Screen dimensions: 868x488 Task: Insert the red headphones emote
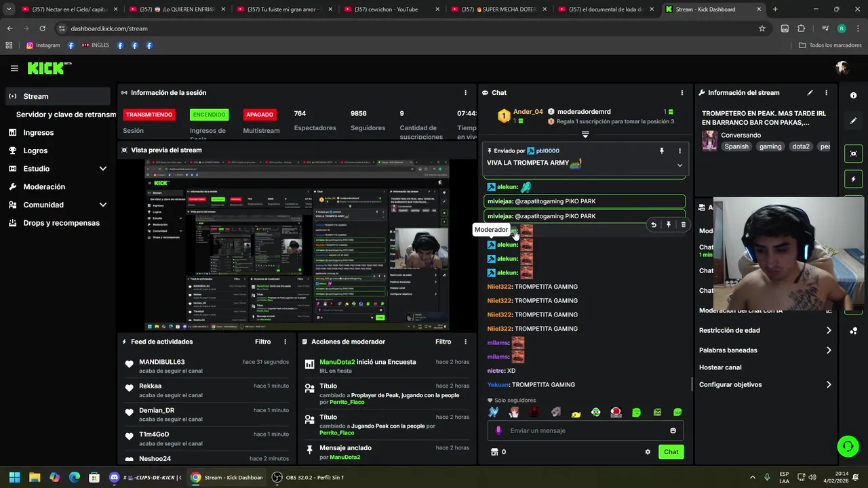click(x=616, y=412)
